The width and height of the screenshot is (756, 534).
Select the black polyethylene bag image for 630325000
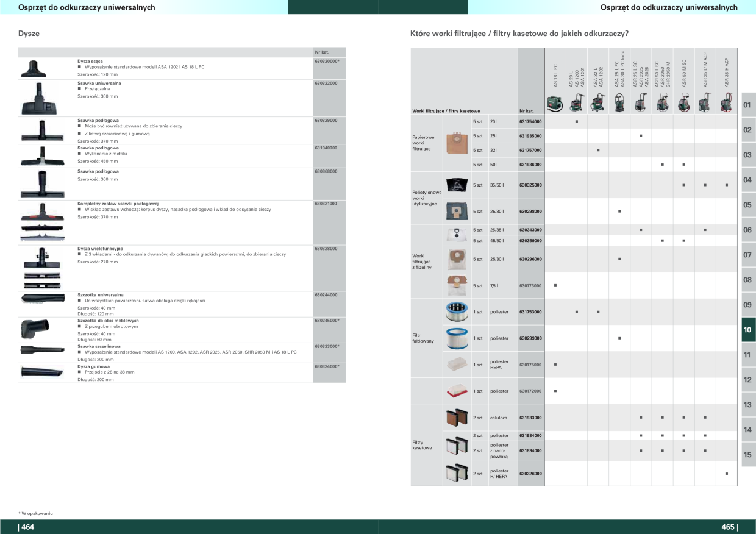tap(457, 185)
